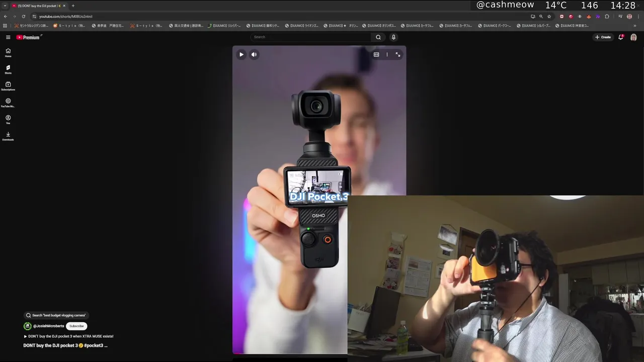Click the install/cast icon in address bar

[533, 17]
